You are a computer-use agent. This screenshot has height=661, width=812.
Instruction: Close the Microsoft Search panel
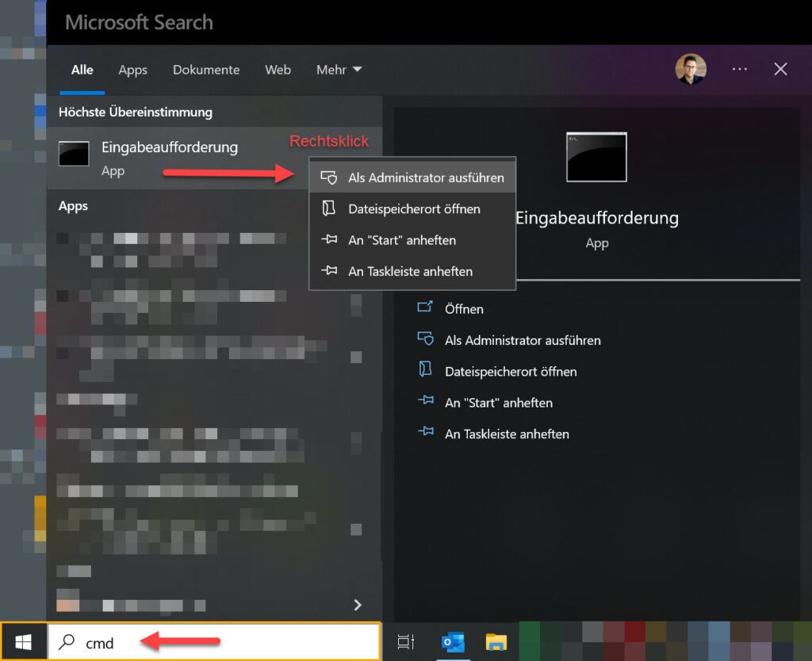(780, 69)
